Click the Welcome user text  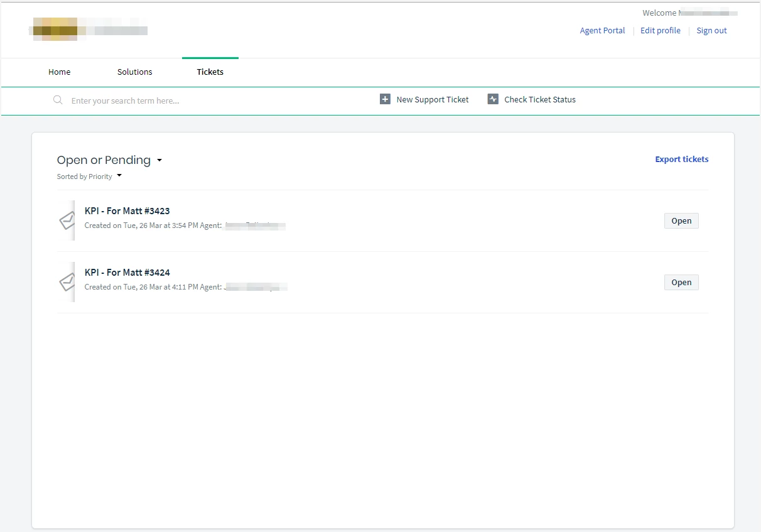[690, 13]
